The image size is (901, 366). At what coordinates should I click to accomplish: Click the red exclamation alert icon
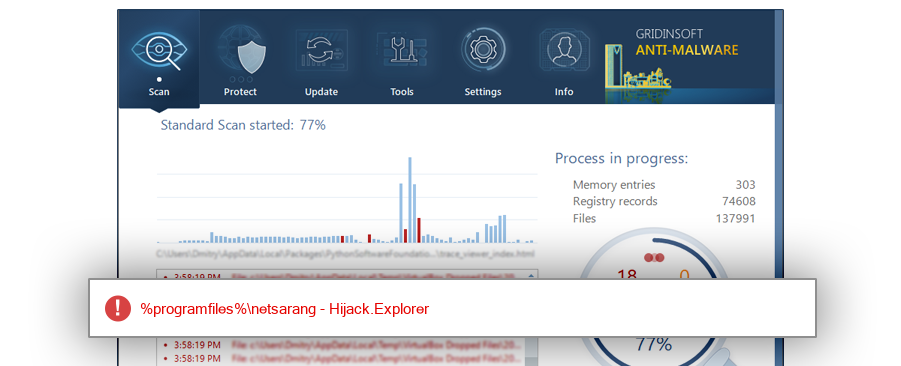[x=118, y=309]
